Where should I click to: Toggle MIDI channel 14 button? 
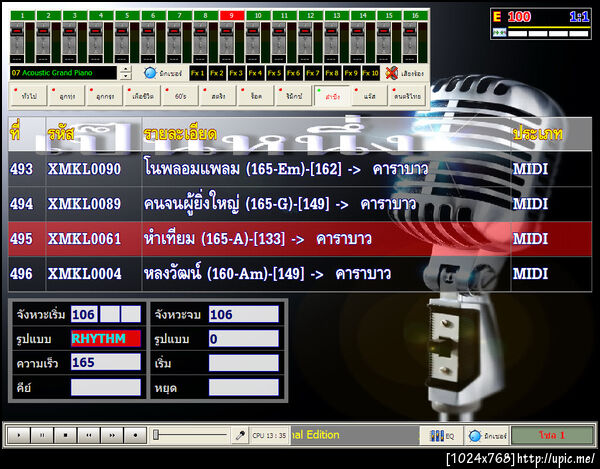point(363,15)
